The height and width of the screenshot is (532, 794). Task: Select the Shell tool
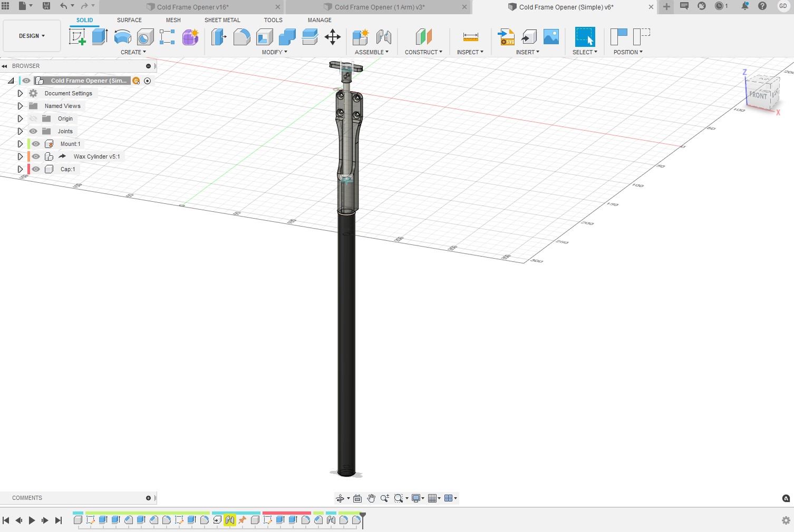point(264,37)
